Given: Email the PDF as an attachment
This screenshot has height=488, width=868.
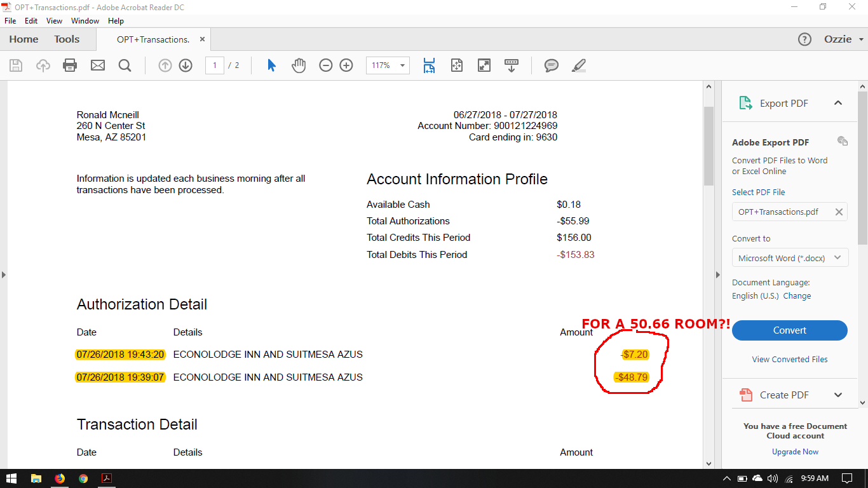Looking at the screenshot, I should pos(97,65).
